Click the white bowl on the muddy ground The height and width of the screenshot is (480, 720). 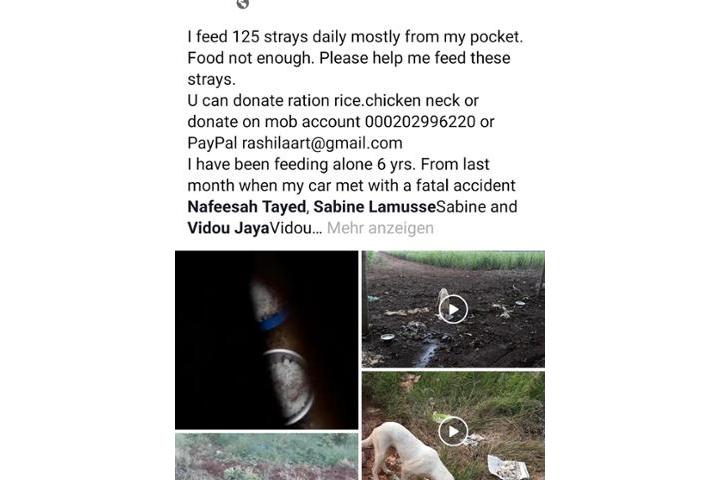[x=388, y=338]
